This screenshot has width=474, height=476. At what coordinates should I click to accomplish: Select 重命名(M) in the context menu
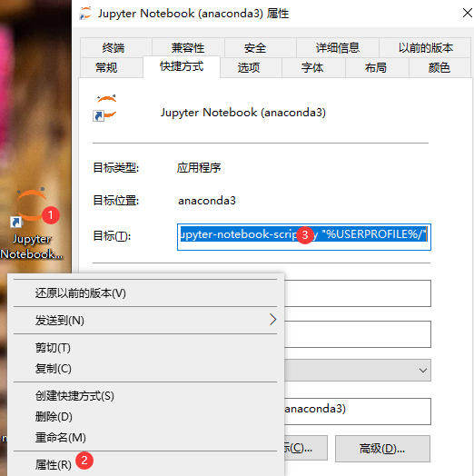145,438
